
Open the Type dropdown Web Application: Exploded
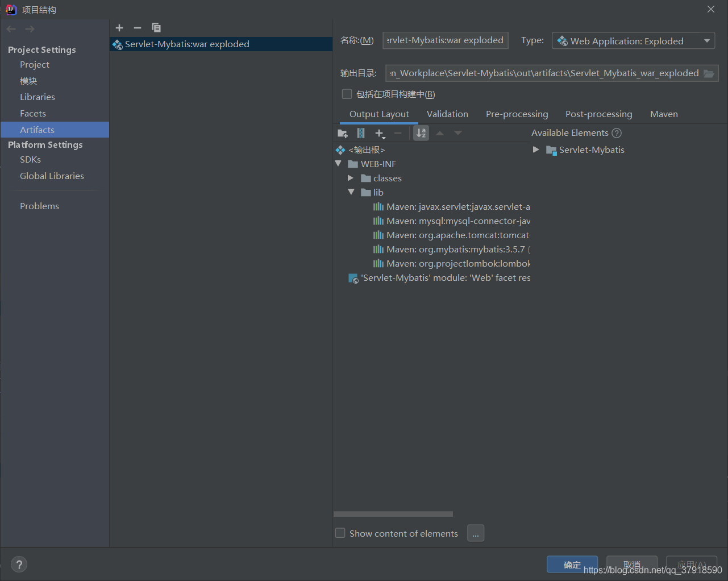click(633, 41)
